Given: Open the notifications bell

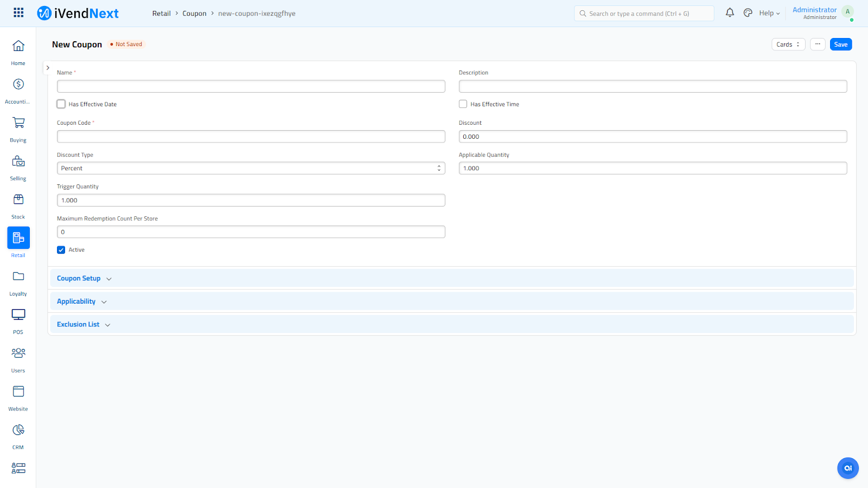Looking at the screenshot, I should pyautogui.click(x=730, y=12).
